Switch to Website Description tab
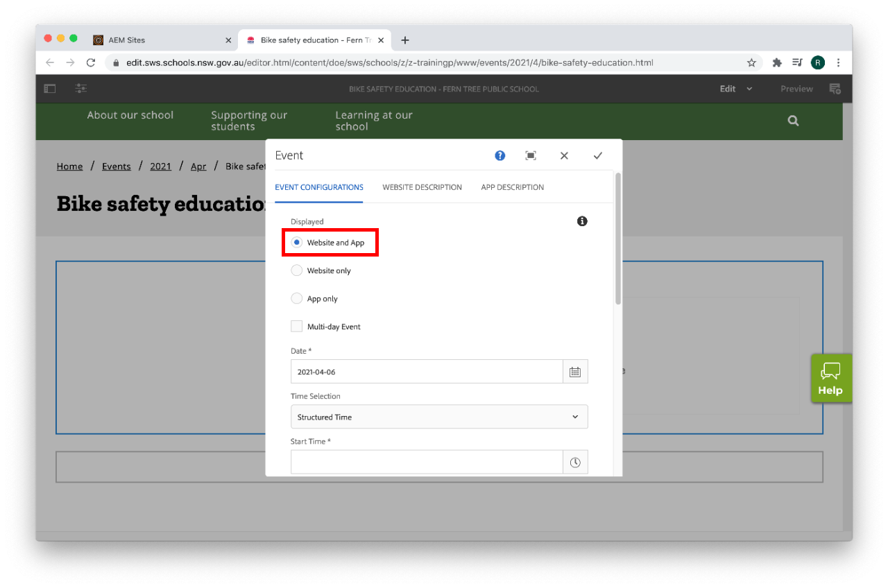This screenshot has height=588, width=888. click(422, 187)
